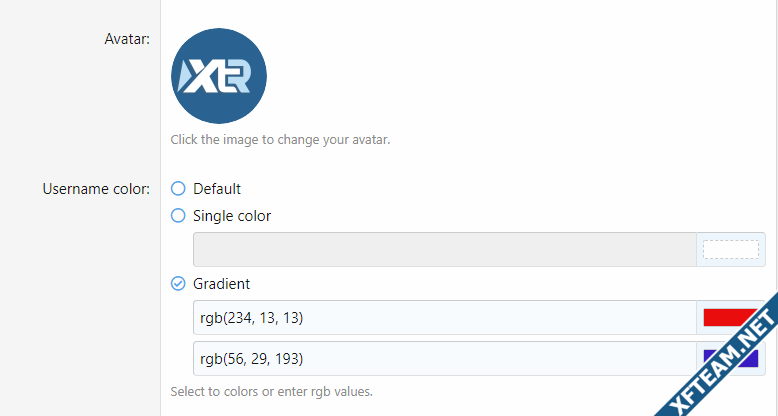Click the light blue box around red swatch
This screenshot has width=778, height=416.
[731, 317]
